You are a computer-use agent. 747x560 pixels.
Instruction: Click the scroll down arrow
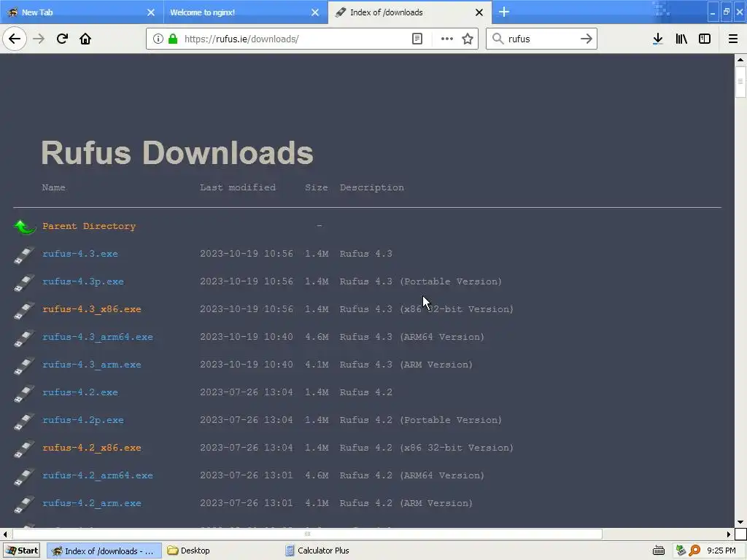[x=740, y=522]
